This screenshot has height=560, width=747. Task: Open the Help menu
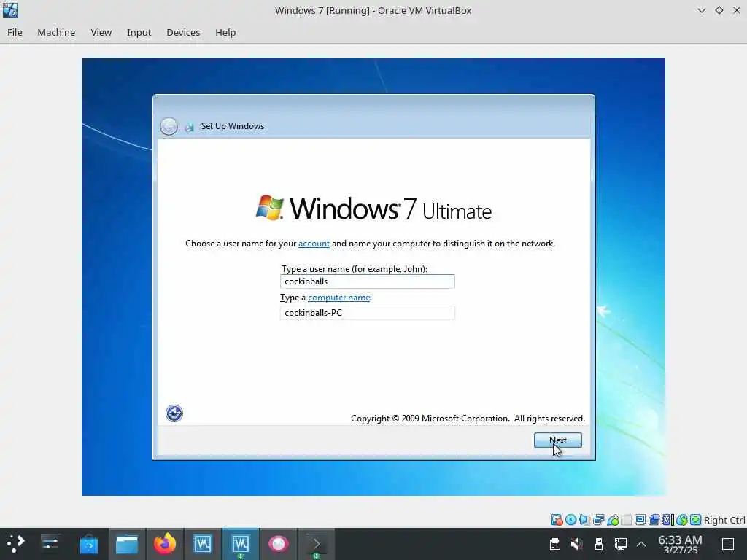pyautogui.click(x=225, y=32)
